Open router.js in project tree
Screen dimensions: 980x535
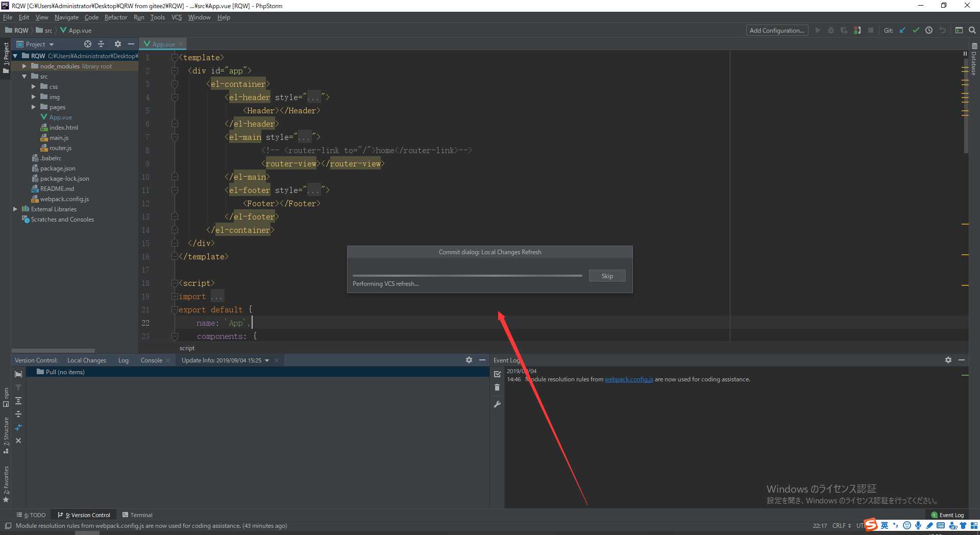pos(60,148)
